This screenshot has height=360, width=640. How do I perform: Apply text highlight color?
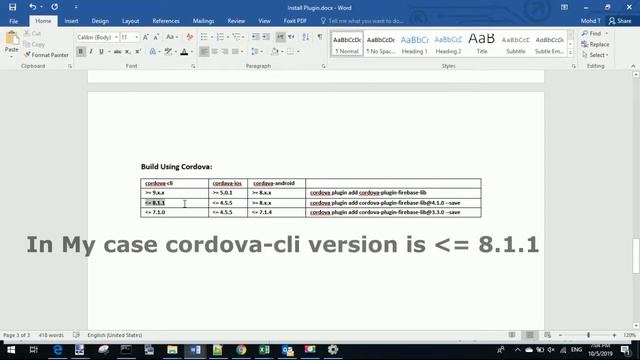pyautogui.click(x=168, y=51)
